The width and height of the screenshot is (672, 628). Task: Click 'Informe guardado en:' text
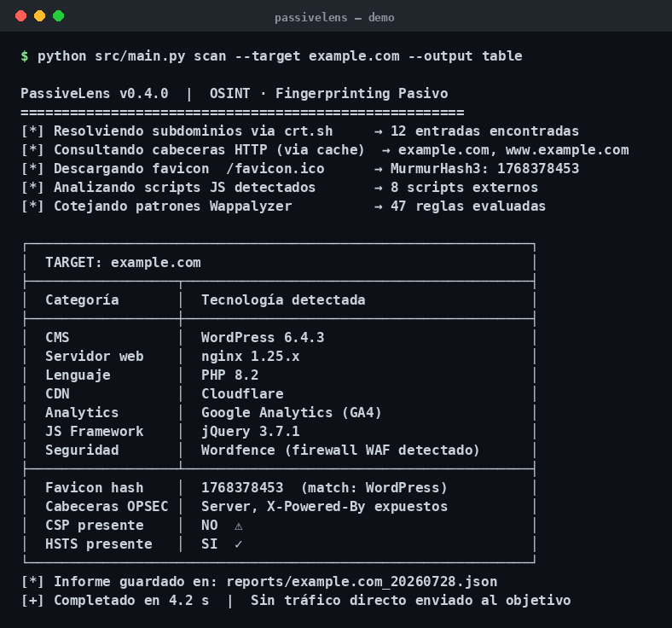(x=136, y=582)
